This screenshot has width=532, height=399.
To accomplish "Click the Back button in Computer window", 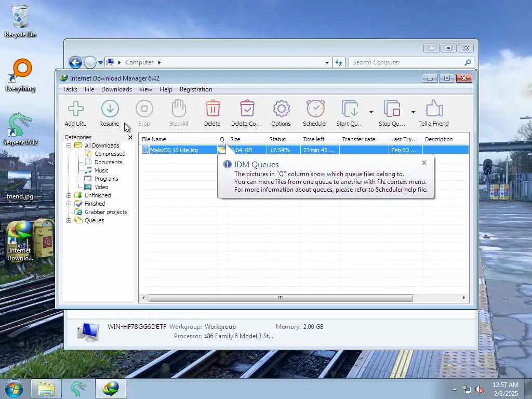I will (75, 62).
